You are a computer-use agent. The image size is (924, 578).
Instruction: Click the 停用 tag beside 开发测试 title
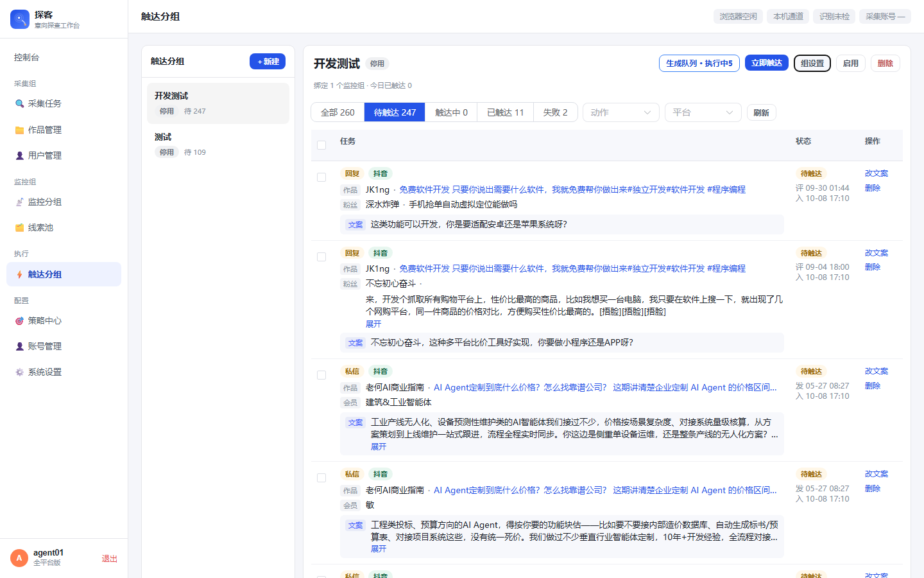[377, 64]
